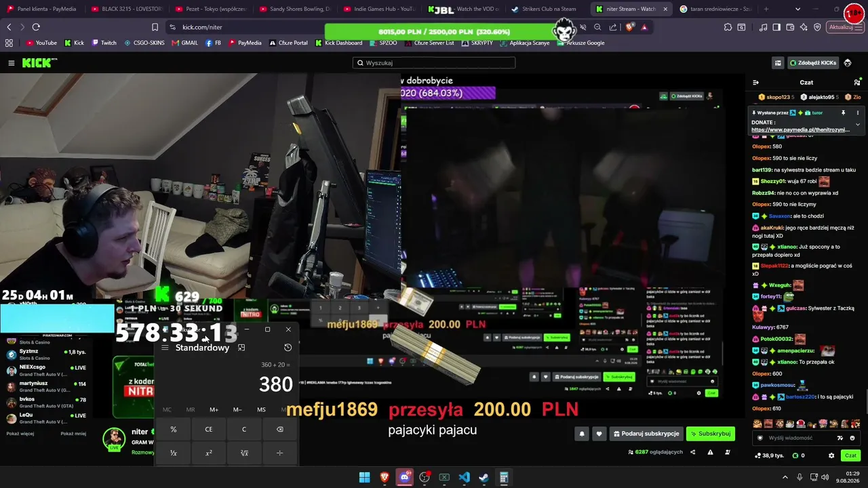Open a new browser tab
This screenshot has height=488, width=868.
(x=766, y=9)
